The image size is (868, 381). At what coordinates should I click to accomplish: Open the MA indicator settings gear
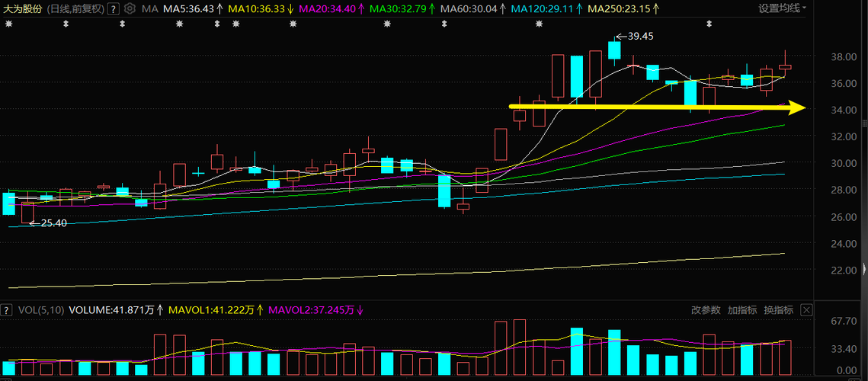(130, 8)
